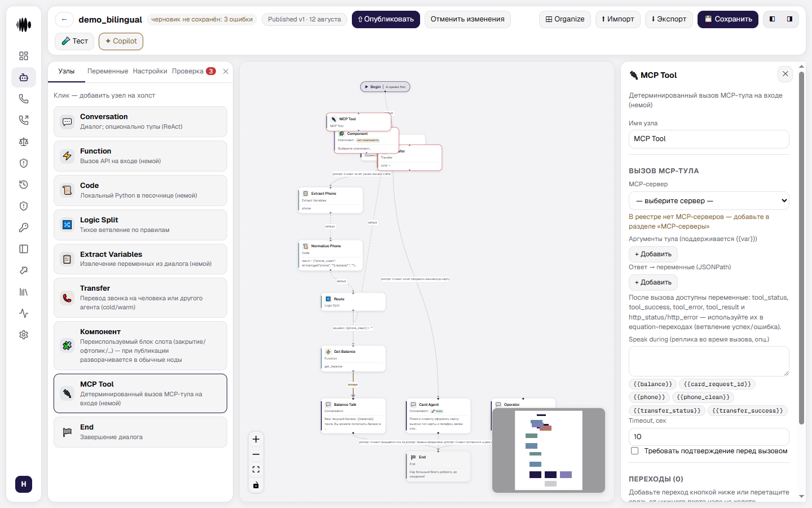The image size is (812, 508).
Task: Insert the {{phone}} variable chip
Action: 649,397
